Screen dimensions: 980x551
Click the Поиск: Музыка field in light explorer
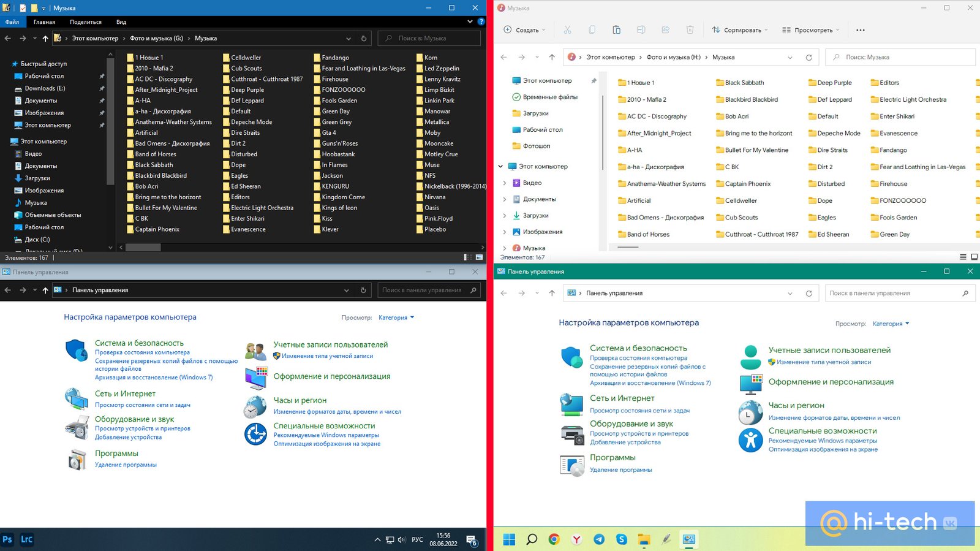pyautogui.click(x=900, y=57)
